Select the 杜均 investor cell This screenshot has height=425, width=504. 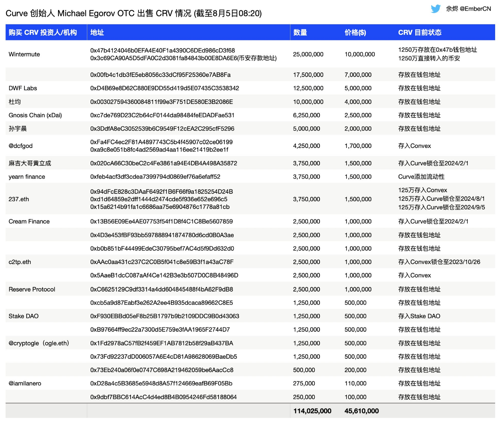tap(14, 102)
